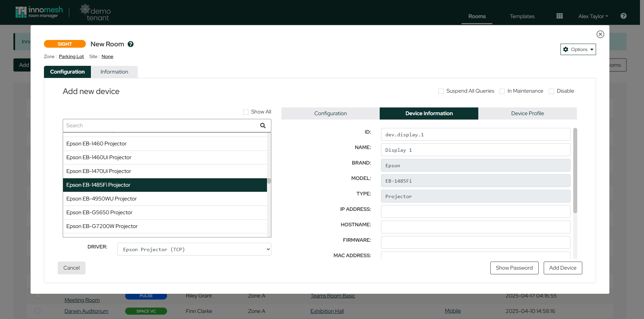Tick the Disable checkbox
The height and width of the screenshot is (319, 644).
tap(551, 91)
